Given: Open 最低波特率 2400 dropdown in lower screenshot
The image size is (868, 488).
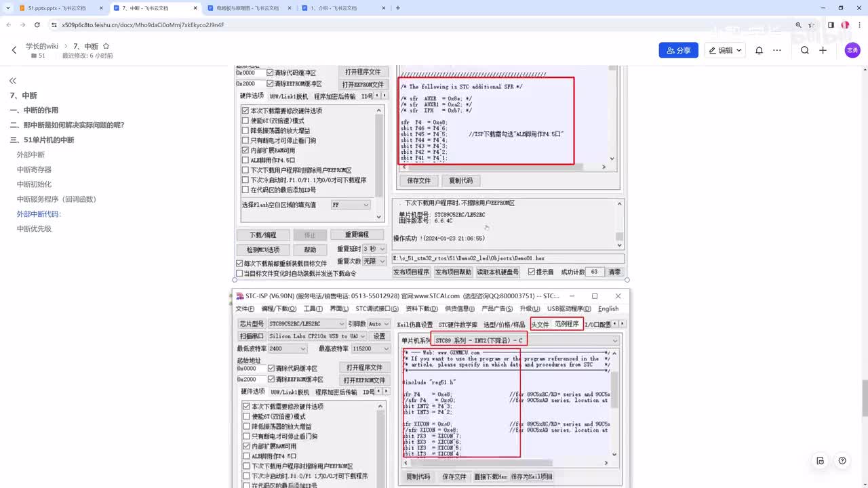Looking at the screenshot, I should pyautogui.click(x=288, y=348).
